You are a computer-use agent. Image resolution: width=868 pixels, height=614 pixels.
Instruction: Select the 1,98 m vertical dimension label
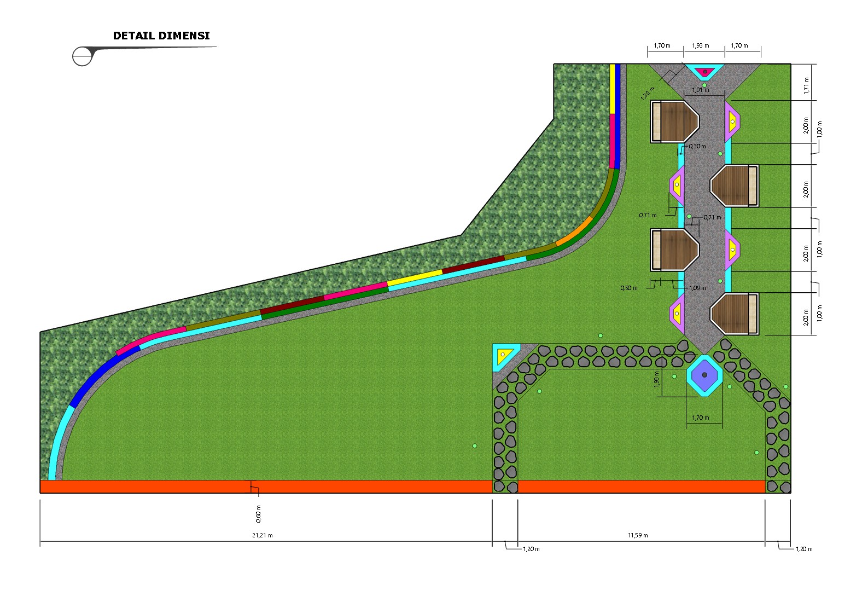(x=657, y=379)
